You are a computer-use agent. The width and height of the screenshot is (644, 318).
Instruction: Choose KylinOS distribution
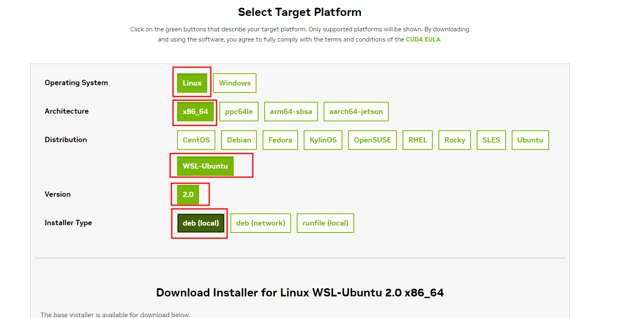(x=323, y=140)
